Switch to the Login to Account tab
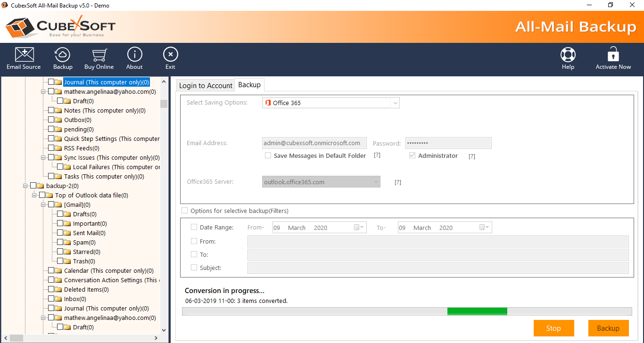Viewport: 644px width, 343px height. click(206, 85)
